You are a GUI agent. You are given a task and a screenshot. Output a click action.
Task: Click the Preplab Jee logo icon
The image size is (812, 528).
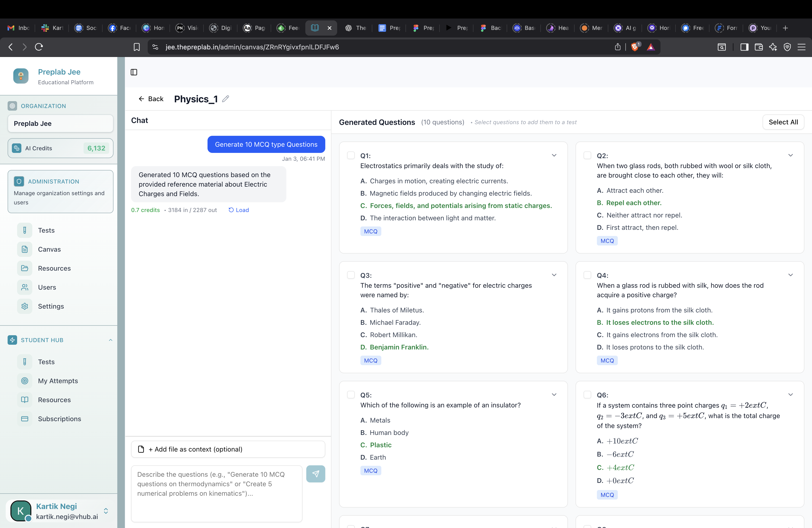point(21,76)
